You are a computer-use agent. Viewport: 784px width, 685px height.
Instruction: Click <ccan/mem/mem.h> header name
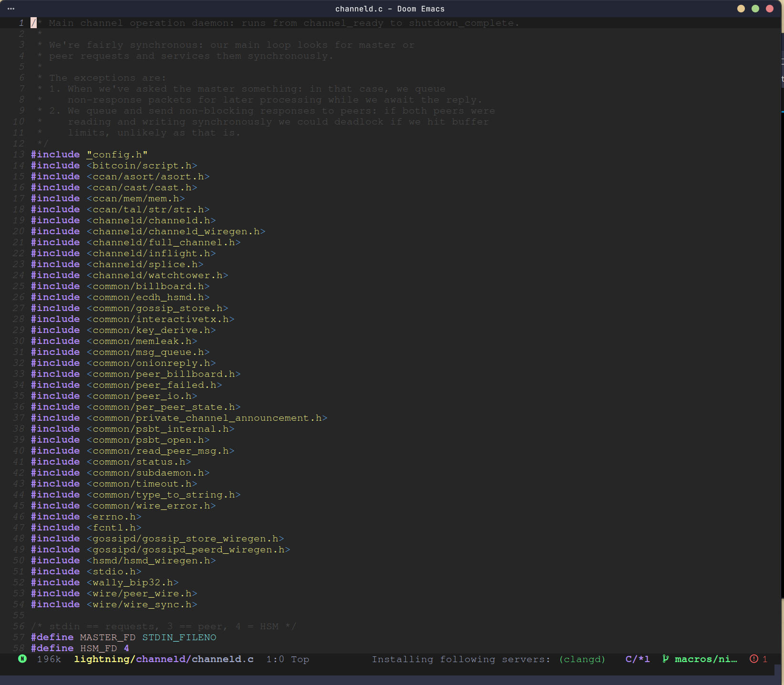point(136,198)
